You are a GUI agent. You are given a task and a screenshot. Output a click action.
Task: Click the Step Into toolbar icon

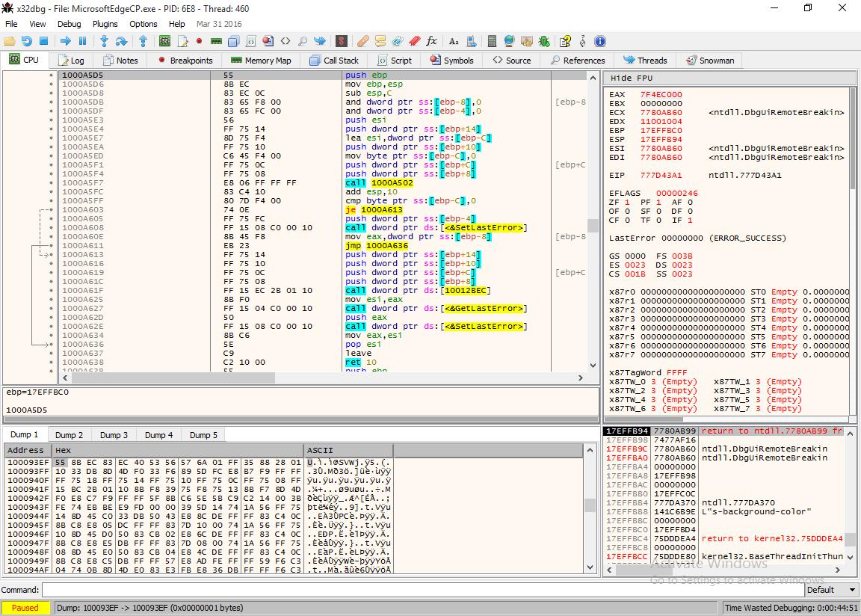(104, 41)
